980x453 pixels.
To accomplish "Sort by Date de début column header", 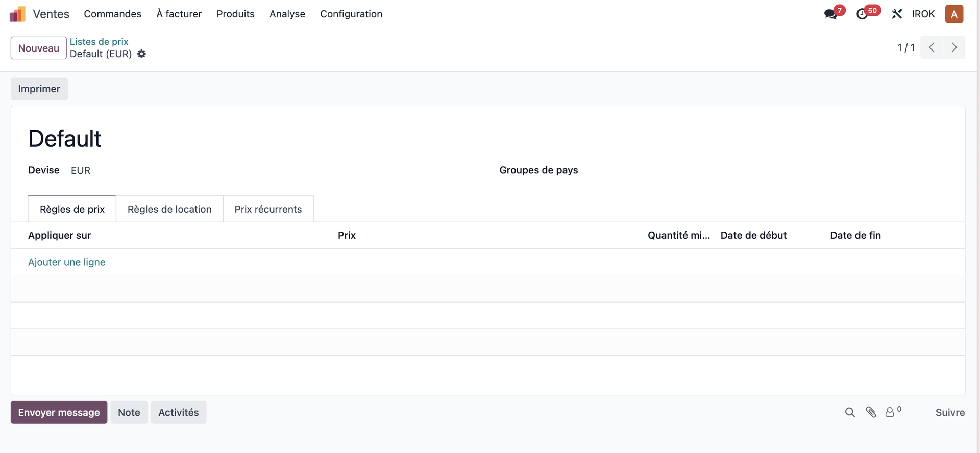I will click(x=754, y=235).
